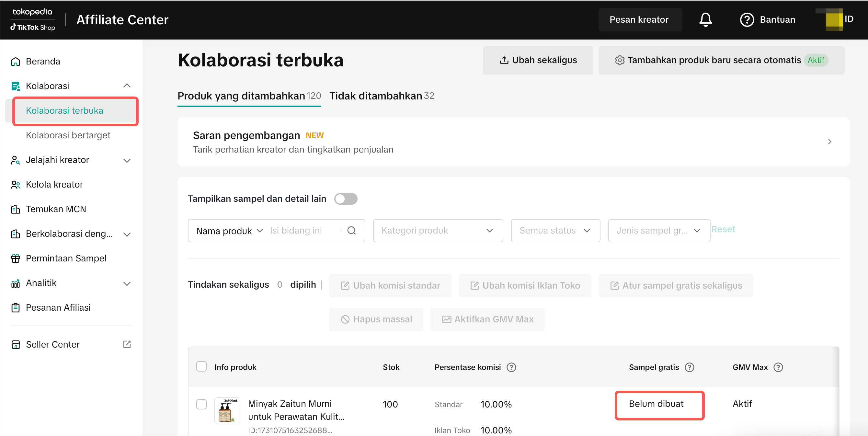
Task: Click the Reset filter link
Action: 723,229
